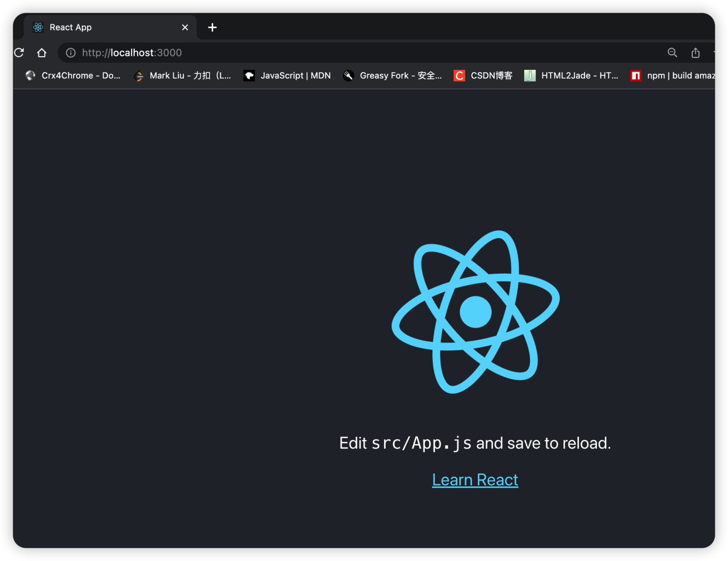Screen dimensions: 728x561
Task: Open the zoom magnifier icon in address bar
Action: coord(672,53)
